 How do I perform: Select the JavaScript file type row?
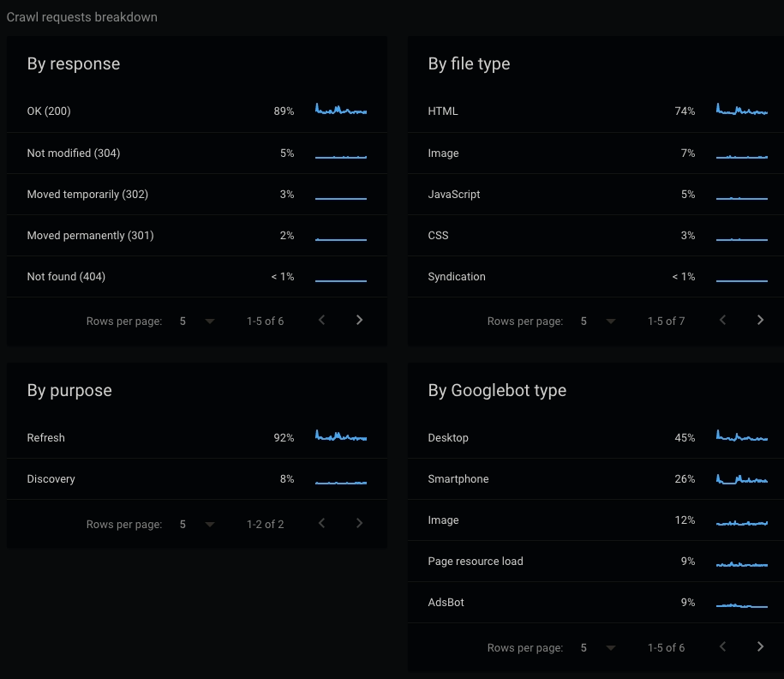click(453, 194)
